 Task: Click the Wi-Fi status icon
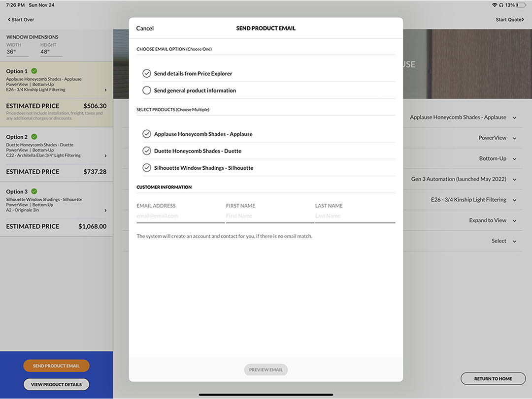pyautogui.click(x=495, y=5)
